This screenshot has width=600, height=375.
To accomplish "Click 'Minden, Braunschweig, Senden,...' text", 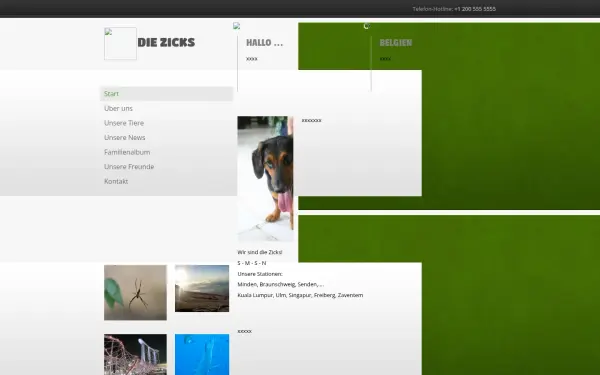I will 280,284.
